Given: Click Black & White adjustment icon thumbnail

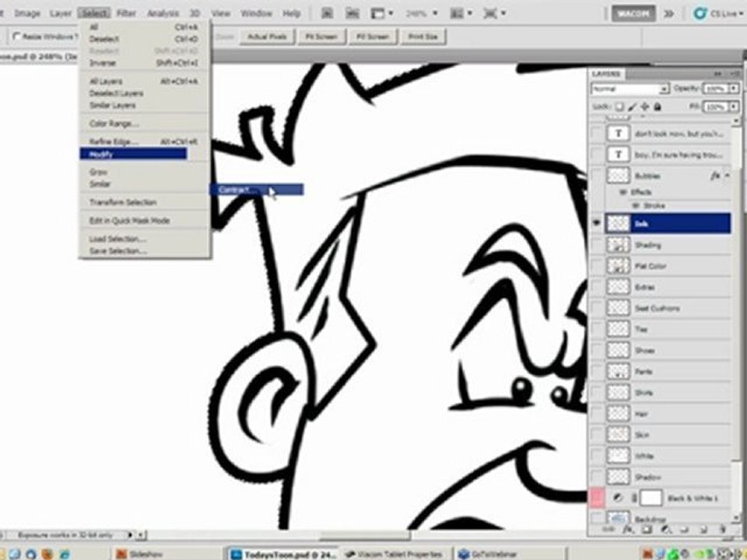Looking at the screenshot, I should point(618,498).
